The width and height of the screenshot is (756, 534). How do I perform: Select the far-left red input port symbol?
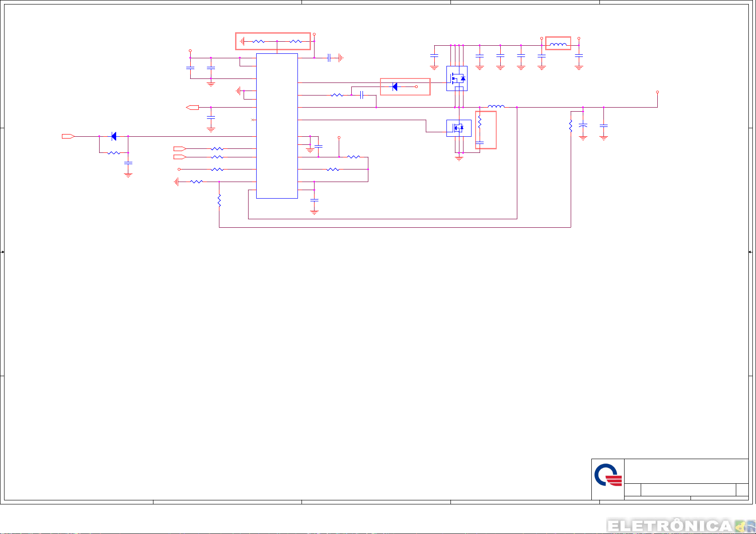[x=68, y=136]
